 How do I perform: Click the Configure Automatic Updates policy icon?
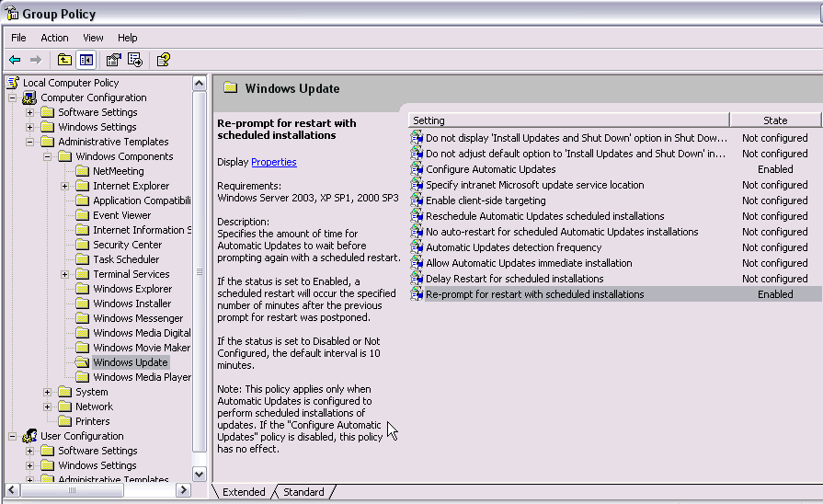[x=417, y=169]
